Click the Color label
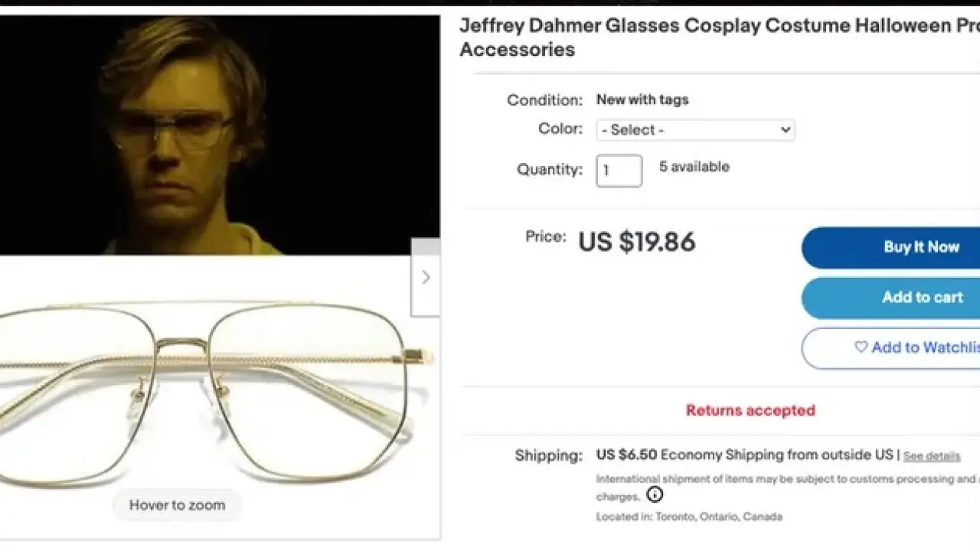 click(560, 129)
